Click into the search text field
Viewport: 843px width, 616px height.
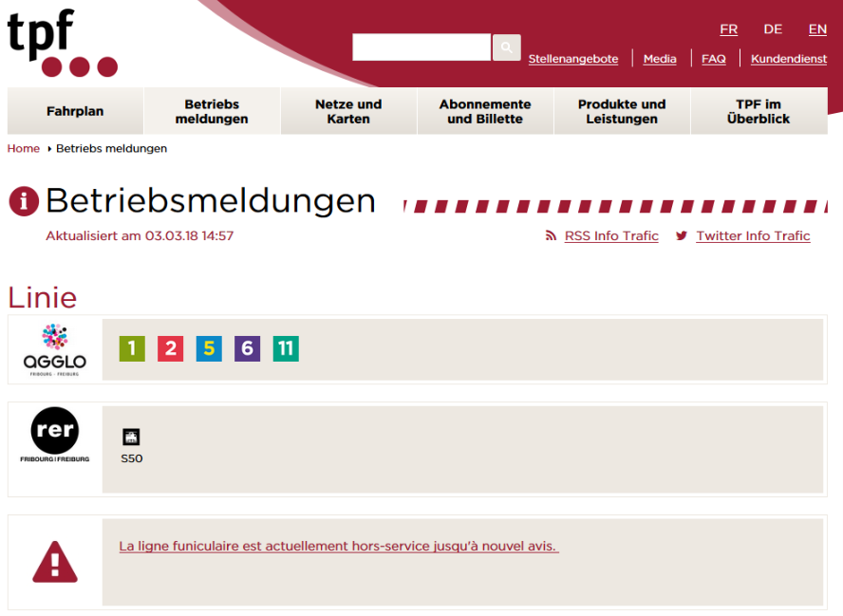click(421, 47)
